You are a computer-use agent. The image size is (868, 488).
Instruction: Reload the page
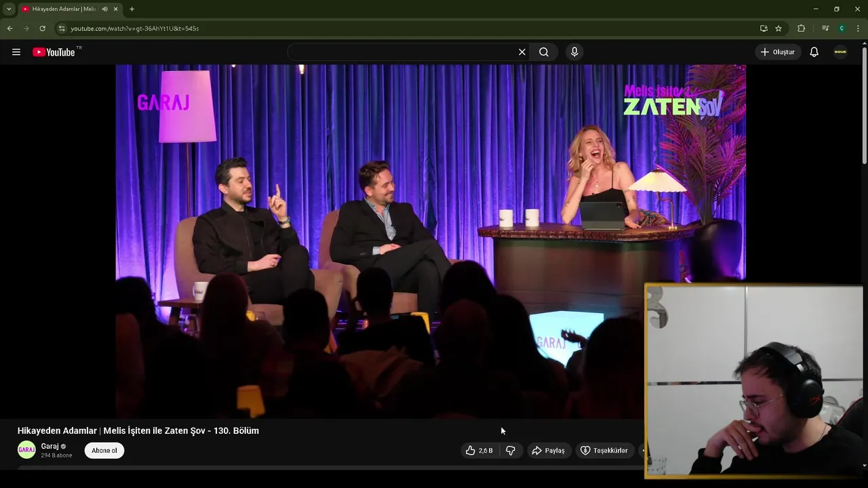pos(42,28)
